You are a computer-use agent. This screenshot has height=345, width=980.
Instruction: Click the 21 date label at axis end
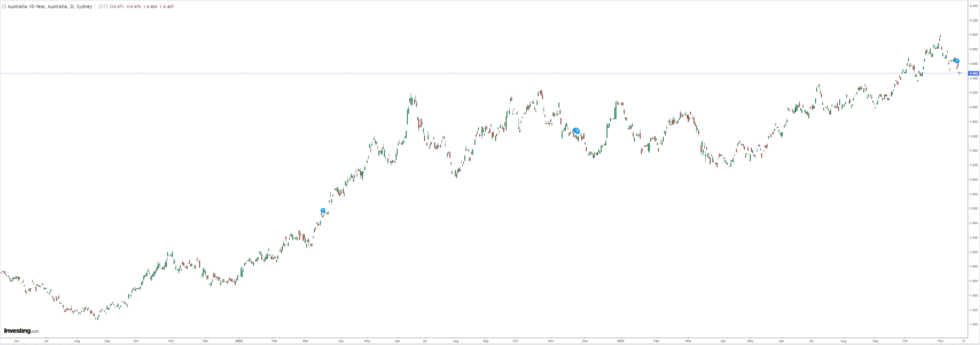pos(964,341)
